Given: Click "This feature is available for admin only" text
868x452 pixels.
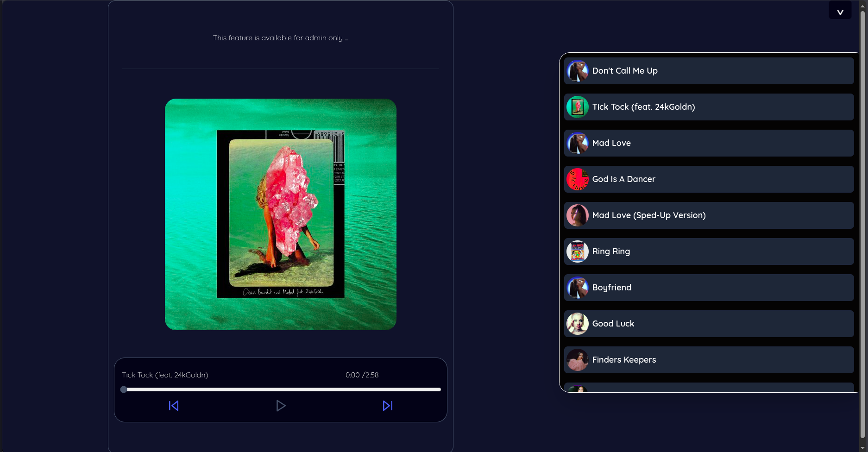Looking at the screenshot, I should [281, 38].
